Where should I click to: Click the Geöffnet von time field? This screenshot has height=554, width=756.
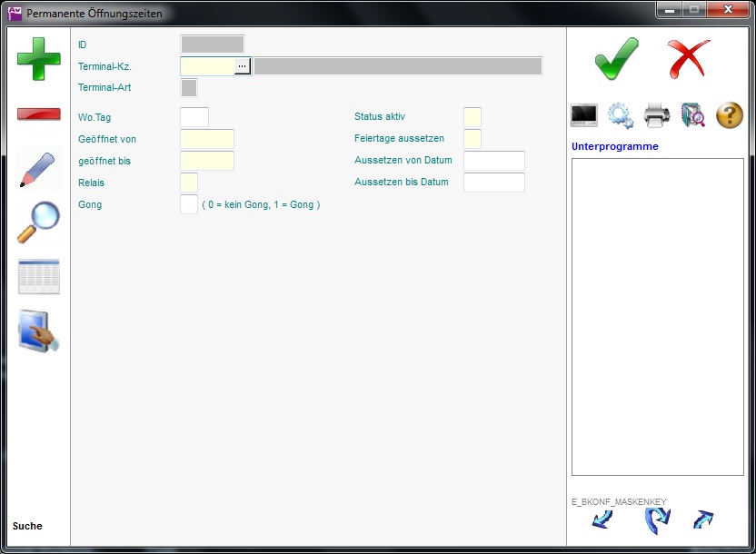click(x=207, y=139)
